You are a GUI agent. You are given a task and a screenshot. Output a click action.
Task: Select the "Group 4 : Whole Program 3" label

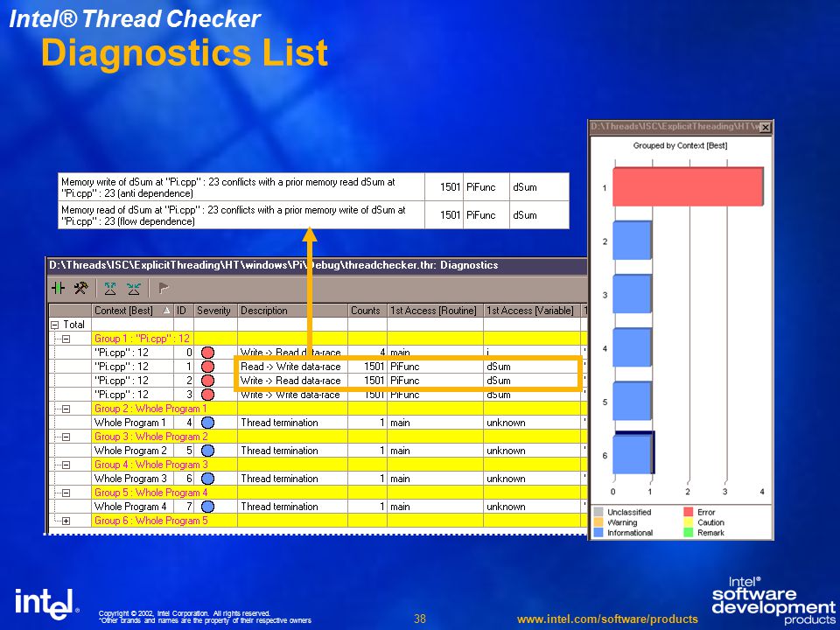(x=150, y=465)
